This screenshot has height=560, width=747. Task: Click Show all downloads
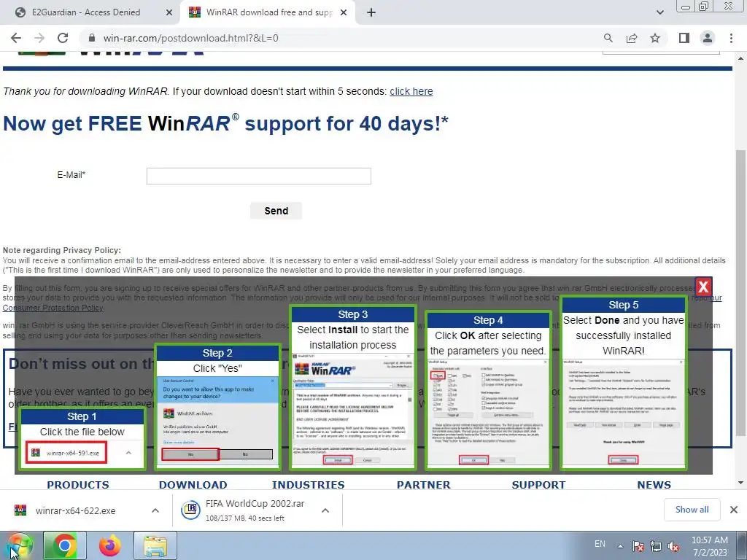coord(692,510)
